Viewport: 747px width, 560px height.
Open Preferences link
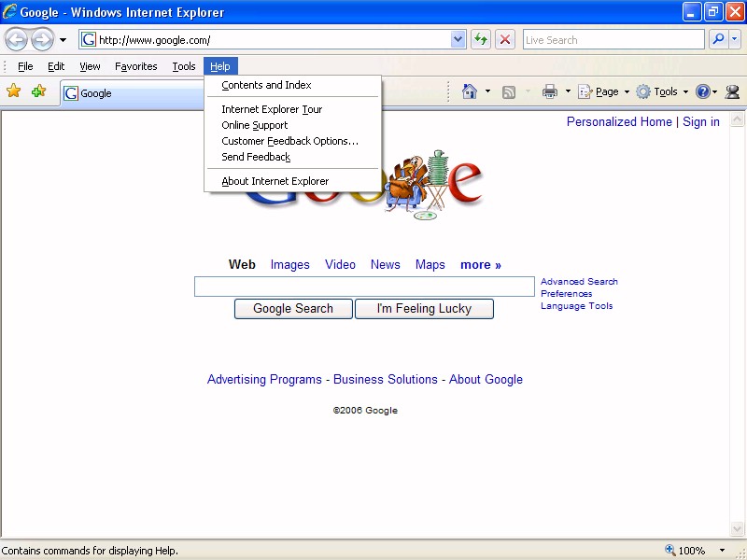566,294
